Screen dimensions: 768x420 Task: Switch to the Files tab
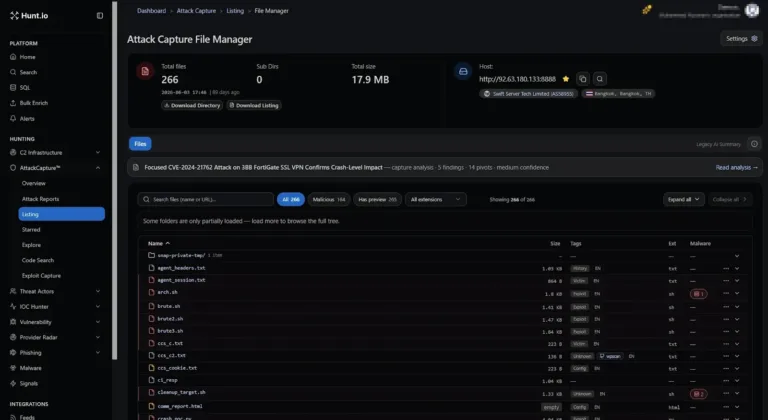point(140,144)
